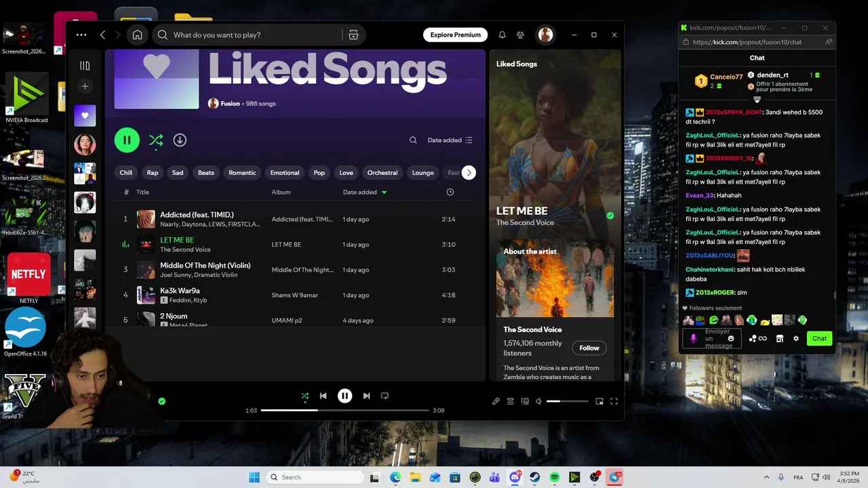This screenshot has width=868, height=488.
Task: Enter Spotify full screen mode
Action: [x=614, y=401]
